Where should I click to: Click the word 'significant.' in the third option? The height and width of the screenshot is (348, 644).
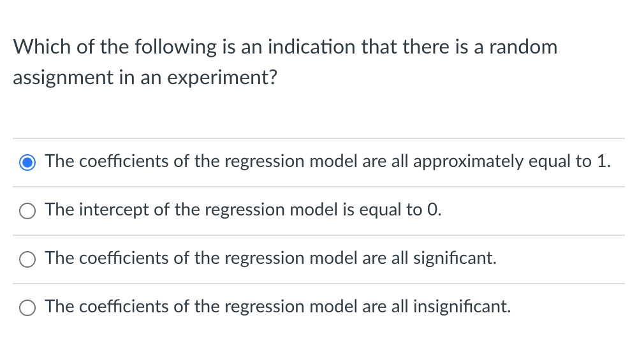455,258
